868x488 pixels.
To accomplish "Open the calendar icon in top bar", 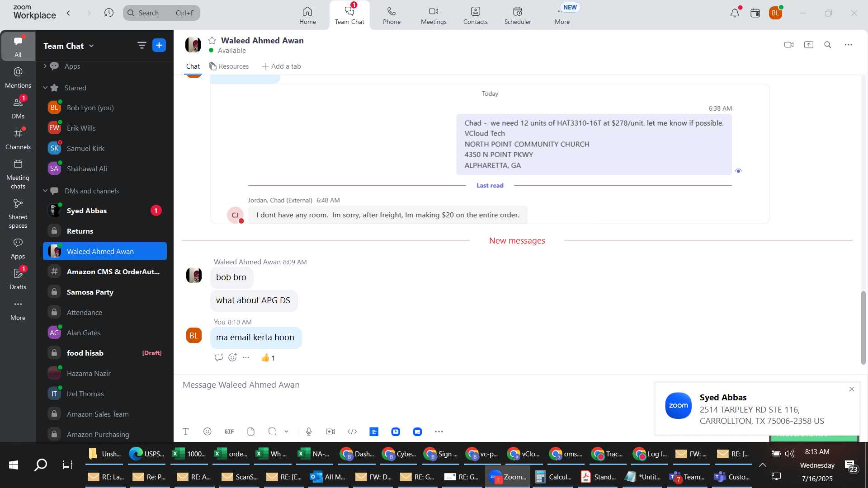I will coord(755,13).
